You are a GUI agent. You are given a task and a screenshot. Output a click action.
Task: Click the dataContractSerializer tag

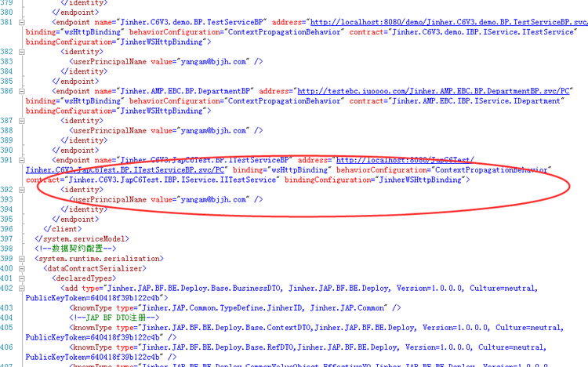(x=89, y=268)
